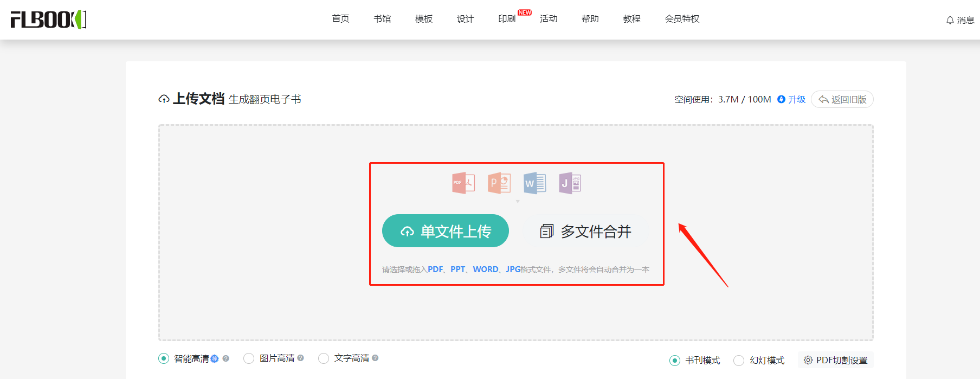The image size is (980, 379).
Task: Go to the 活动 page
Action: click(x=549, y=19)
